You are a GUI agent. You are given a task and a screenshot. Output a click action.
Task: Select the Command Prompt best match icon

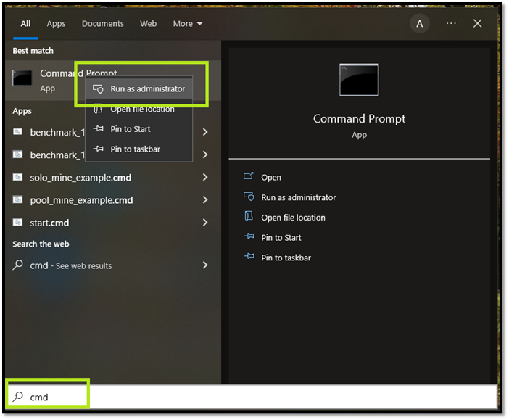[x=22, y=78]
